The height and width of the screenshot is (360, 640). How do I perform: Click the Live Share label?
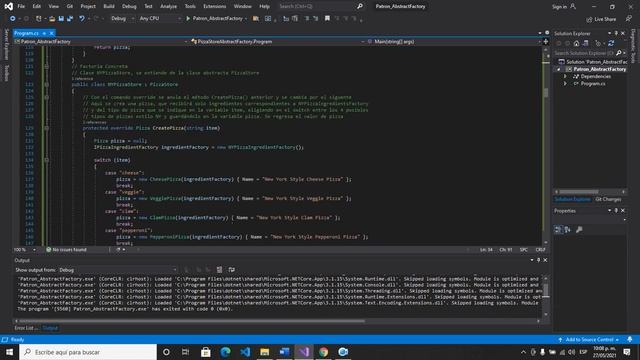point(605,19)
